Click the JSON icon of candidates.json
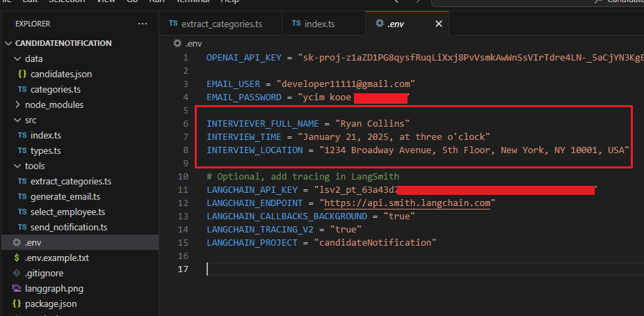Viewport: 644px width, 316px height. click(22, 74)
